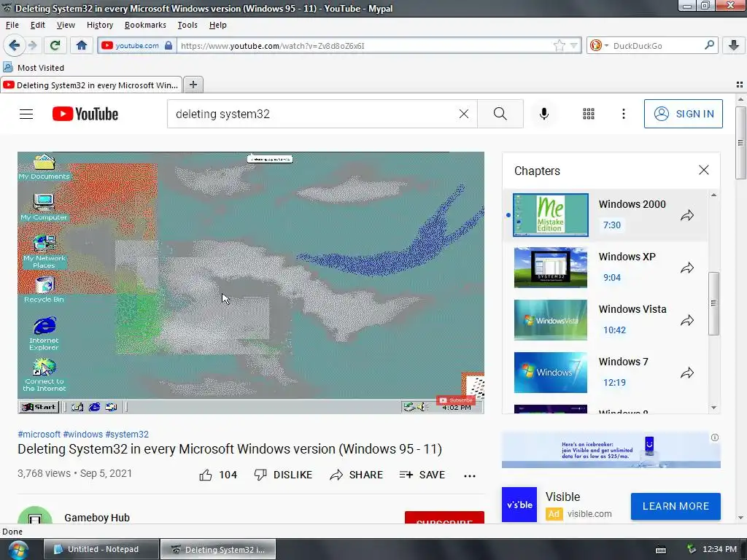The image size is (747, 560).
Task: Select the Deleting System32 browser tab
Action: (x=91, y=85)
